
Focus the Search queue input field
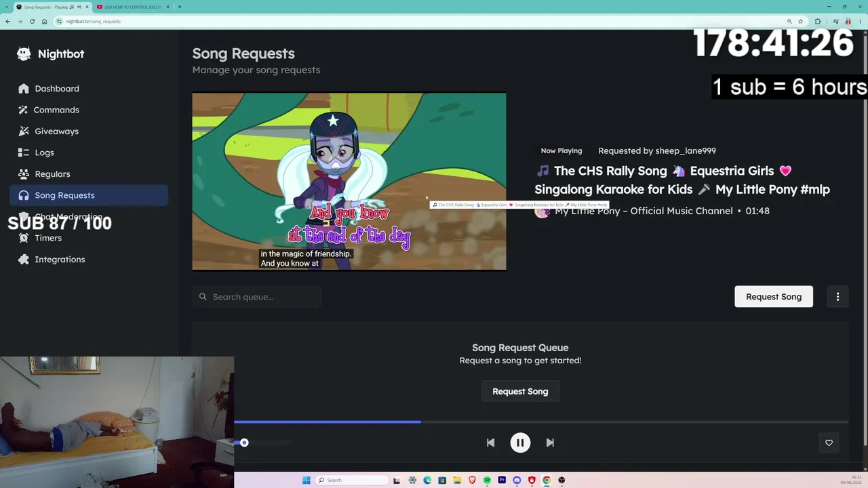(257, 297)
